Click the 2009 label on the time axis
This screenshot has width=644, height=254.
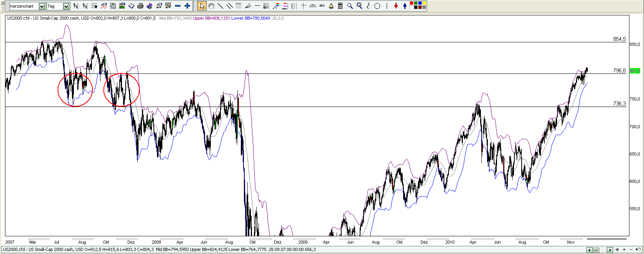(303, 242)
